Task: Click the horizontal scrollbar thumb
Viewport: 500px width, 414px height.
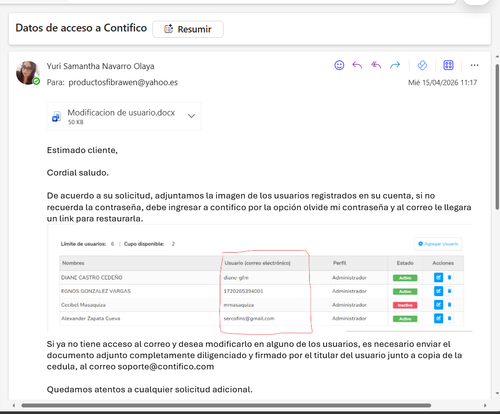Action: pos(226,405)
